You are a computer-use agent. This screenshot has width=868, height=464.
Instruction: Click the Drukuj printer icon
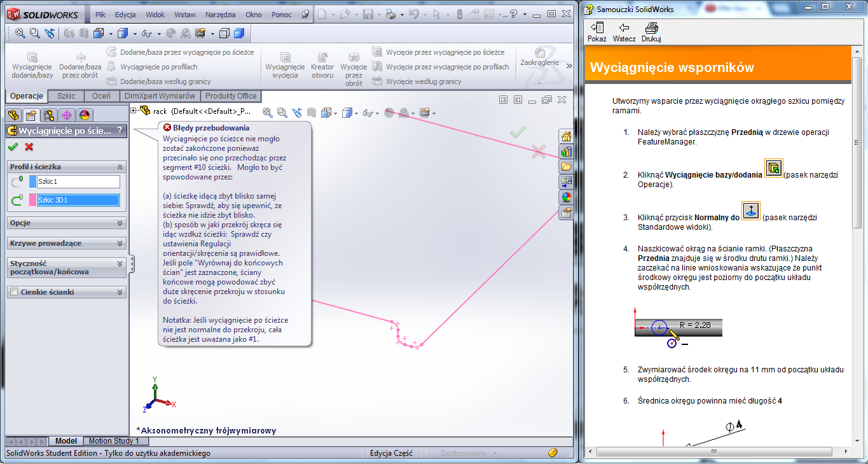[651, 27]
